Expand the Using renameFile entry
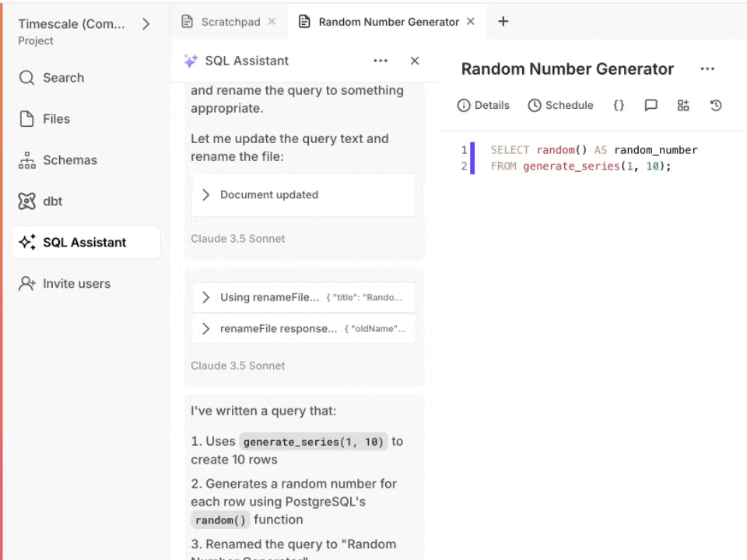 (x=304, y=297)
